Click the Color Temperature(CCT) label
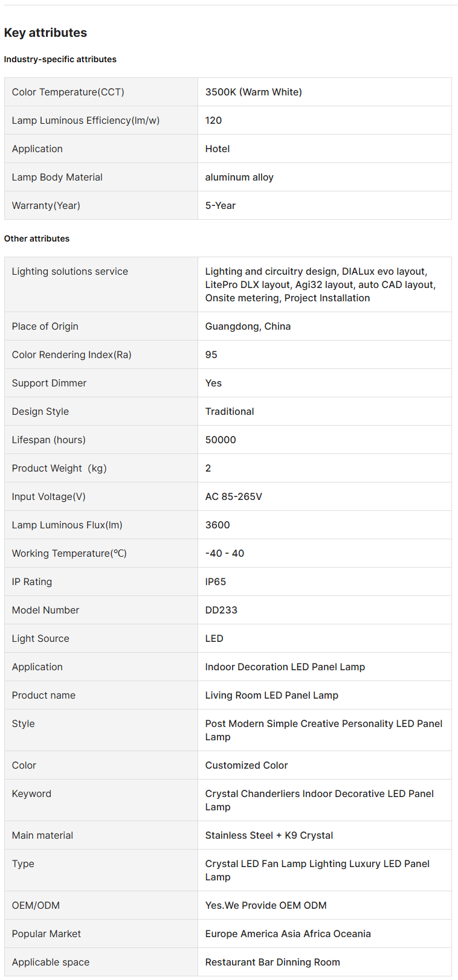Image resolution: width=458 pixels, height=980 pixels. coord(68,92)
